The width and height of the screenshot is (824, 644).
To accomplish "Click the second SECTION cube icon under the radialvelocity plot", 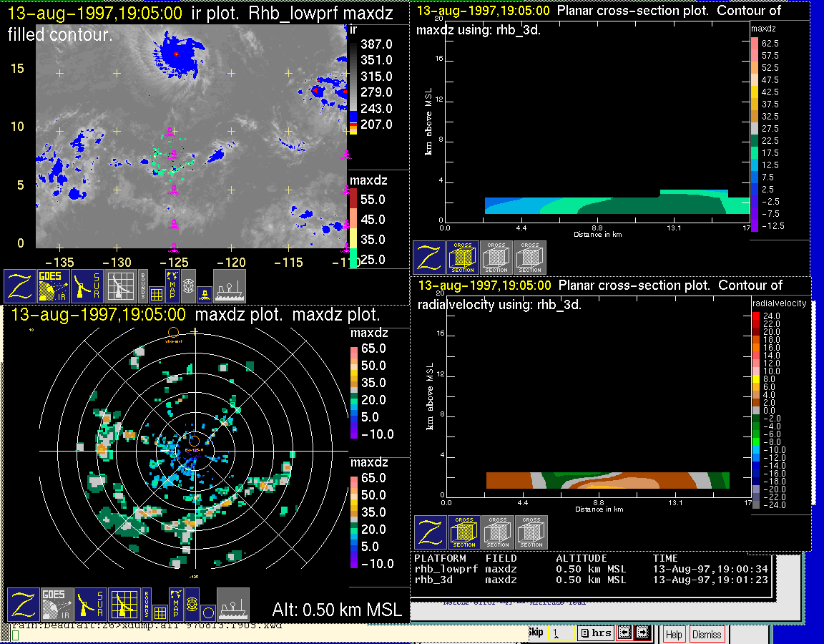I will 498,532.
